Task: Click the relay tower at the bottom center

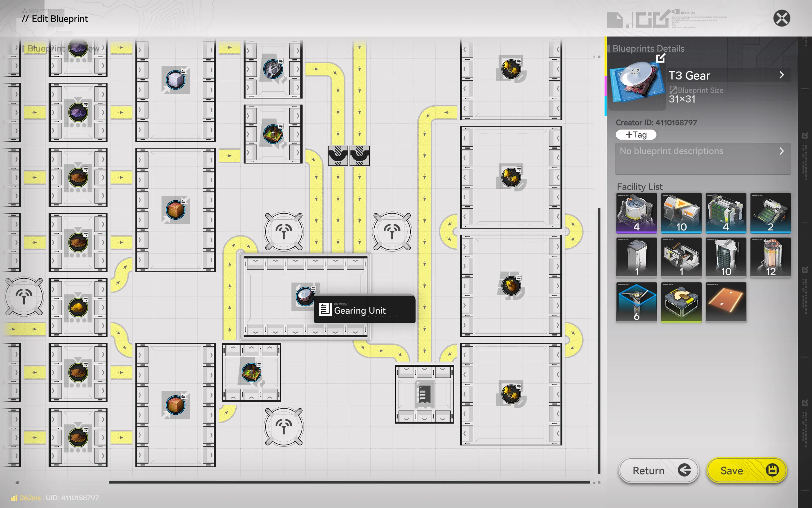Action: [x=284, y=426]
